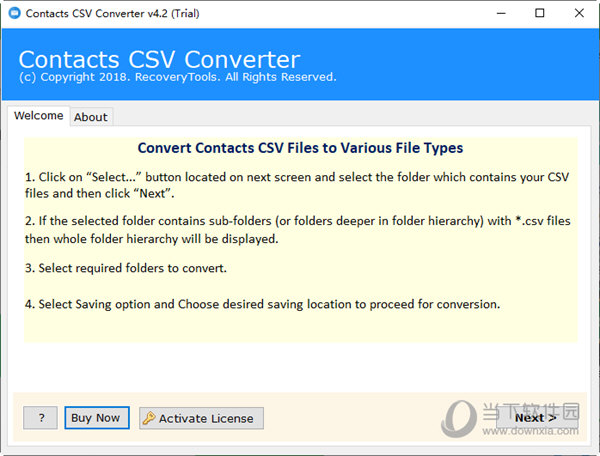Click the step 1 text mentioning the “Select...” button
600x456 pixels.
(x=297, y=185)
